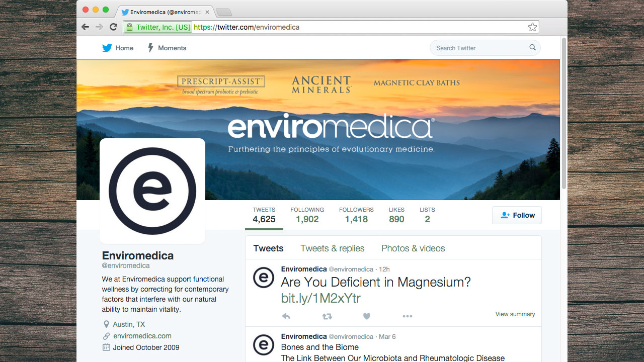The image size is (644, 362).
Task: Switch to the Photos & videos tab
Action: point(413,248)
